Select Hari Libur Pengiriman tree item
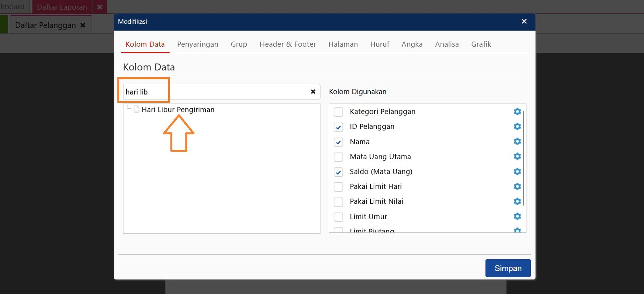The width and height of the screenshot is (644, 294). click(x=178, y=110)
